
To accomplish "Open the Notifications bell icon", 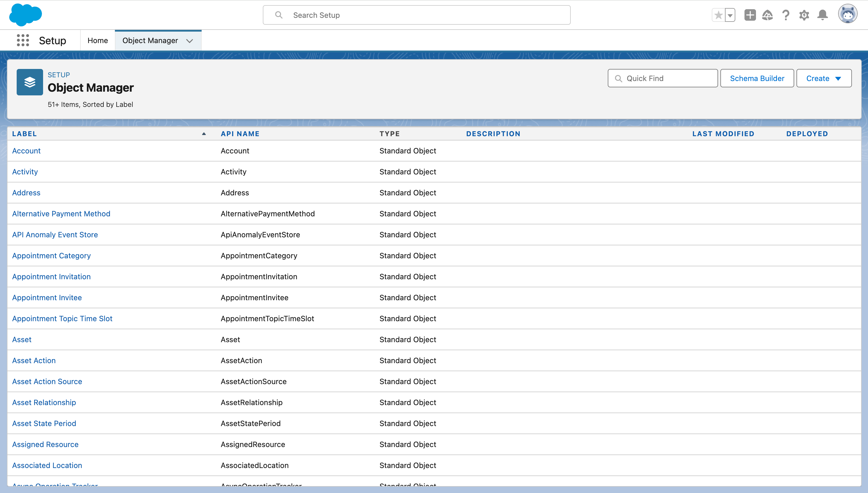I will (822, 15).
